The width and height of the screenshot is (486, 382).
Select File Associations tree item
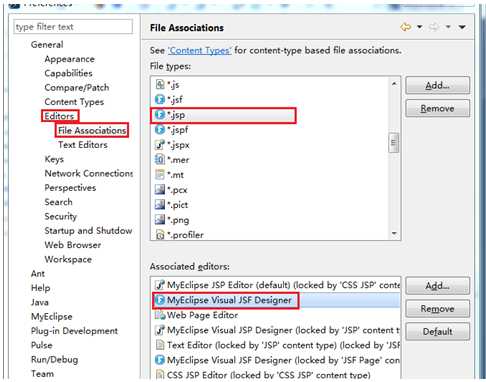click(92, 130)
